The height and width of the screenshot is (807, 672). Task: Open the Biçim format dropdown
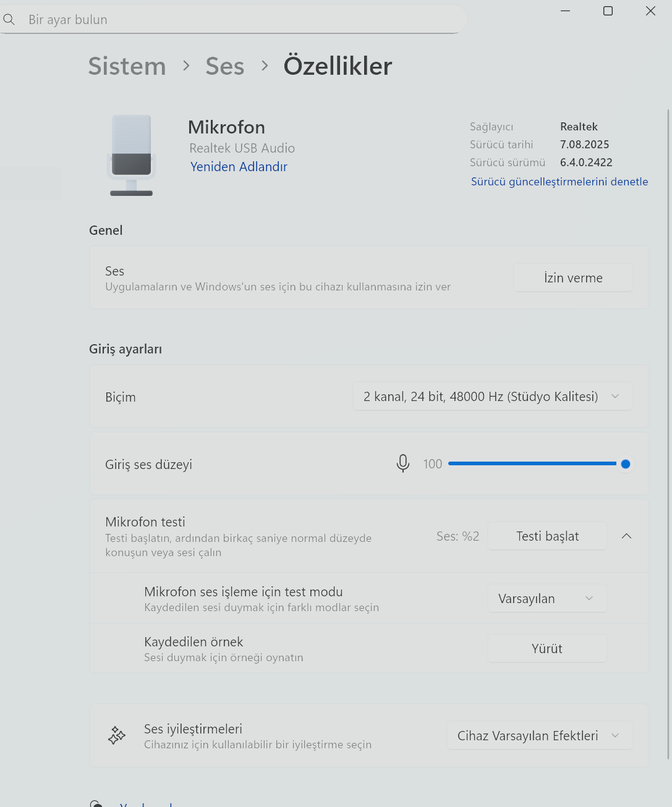[492, 397]
